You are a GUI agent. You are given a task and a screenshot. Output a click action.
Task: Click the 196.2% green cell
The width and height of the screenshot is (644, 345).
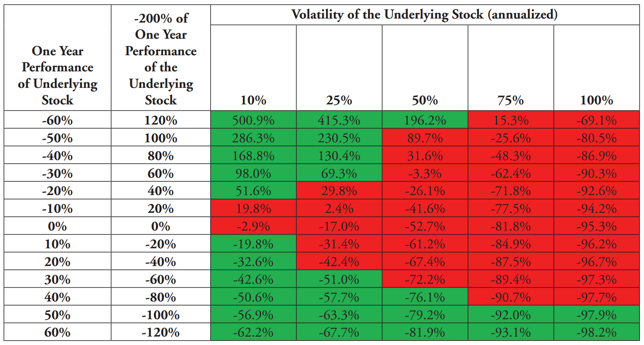click(x=425, y=120)
